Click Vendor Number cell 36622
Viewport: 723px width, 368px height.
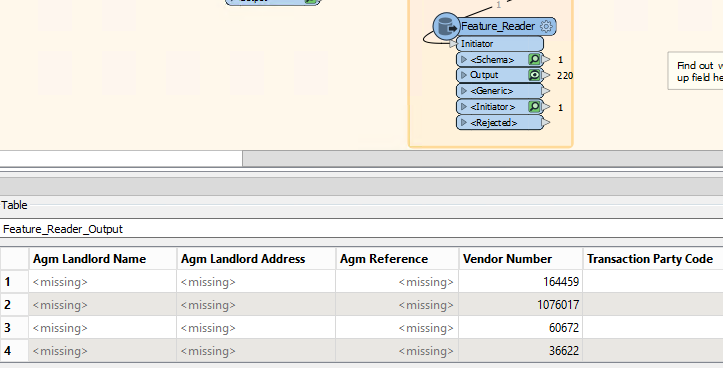tap(521, 351)
